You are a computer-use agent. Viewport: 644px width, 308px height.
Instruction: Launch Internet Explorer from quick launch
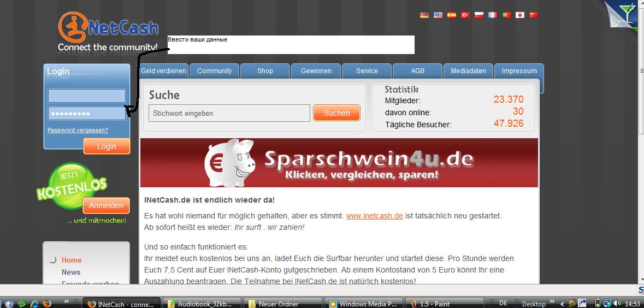pyautogui.click(x=34, y=304)
